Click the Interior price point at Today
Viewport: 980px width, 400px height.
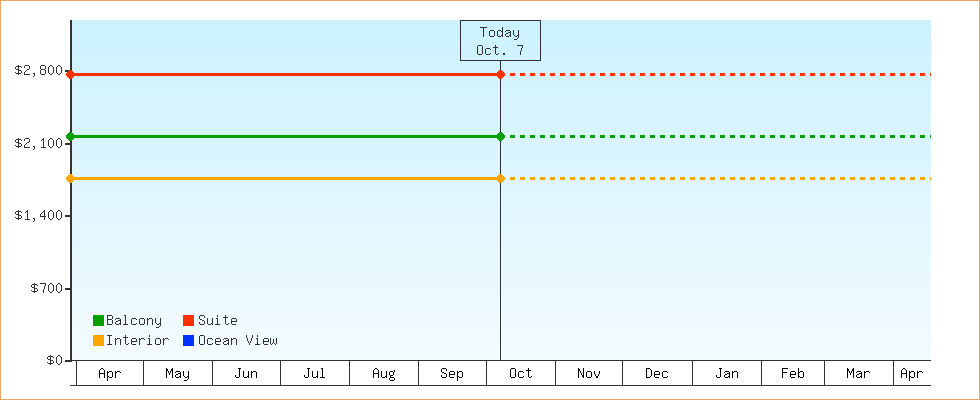(x=500, y=178)
